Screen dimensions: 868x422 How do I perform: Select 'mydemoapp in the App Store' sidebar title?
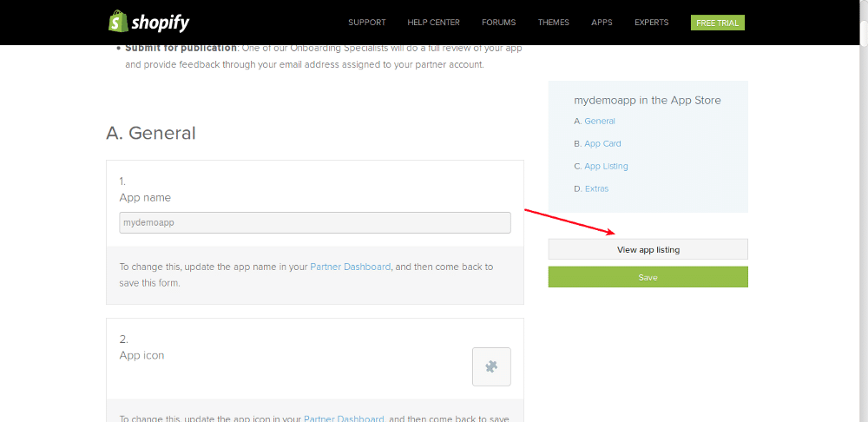click(x=648, y=100)
